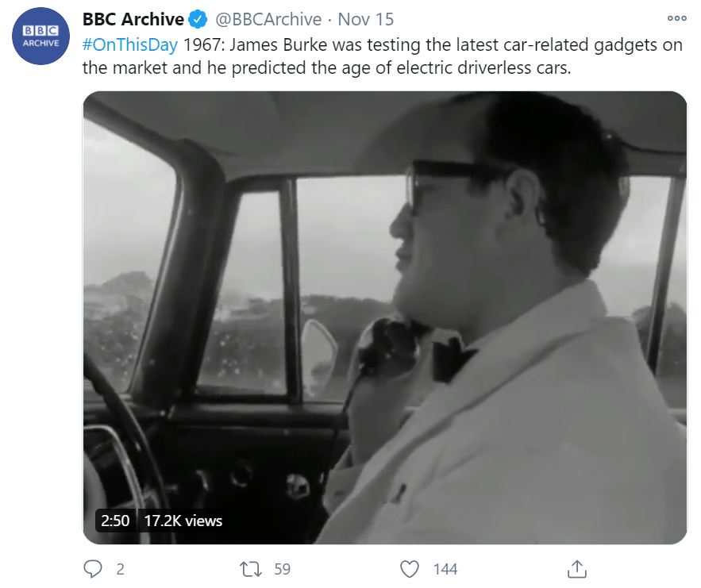The height and width of the screenshot is (588, 701).
Task: Open the Nov 15 timestamp link
Action: coord(366,19)
